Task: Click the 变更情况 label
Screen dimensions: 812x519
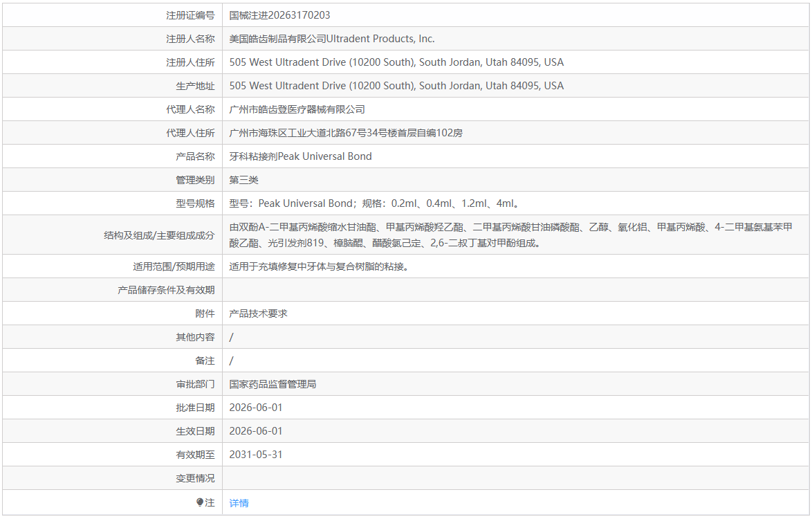Action: click(195, 478)
